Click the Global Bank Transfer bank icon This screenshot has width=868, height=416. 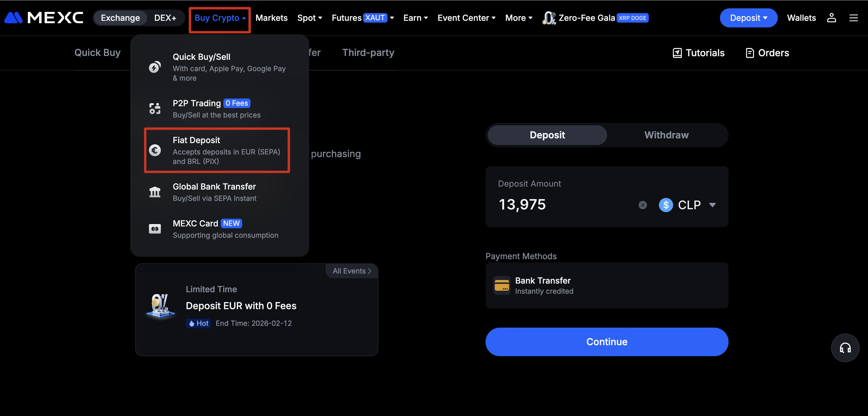[155, 192]
